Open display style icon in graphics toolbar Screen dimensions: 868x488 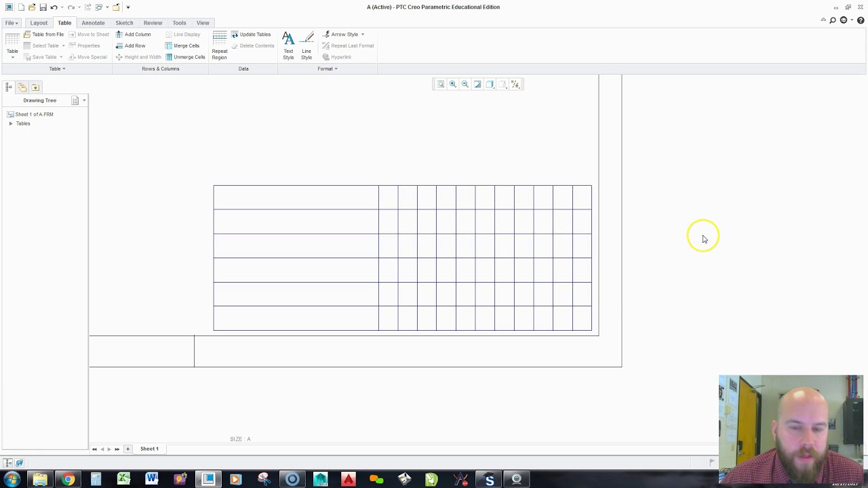click(490, 84)
